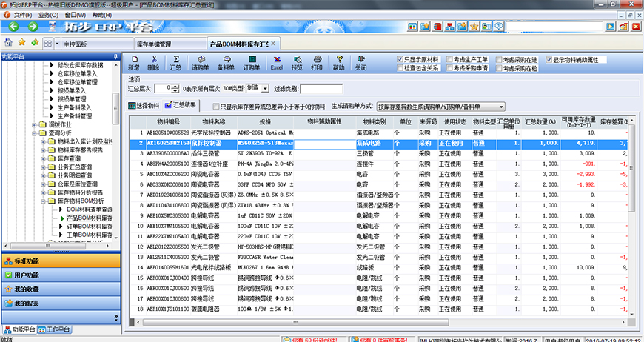Toggle 显示物料辅助属性 checkbox
The height and width of the screenshot is (342, 644).
(550, 58)
